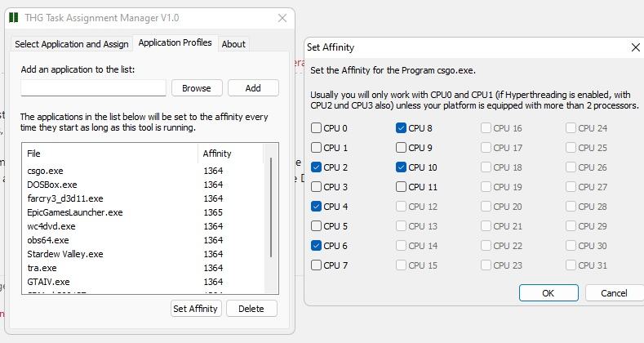644x343 pixels.
Task: Uncheck the CPU 8 checkbox
Action: [x=402, y=127]
